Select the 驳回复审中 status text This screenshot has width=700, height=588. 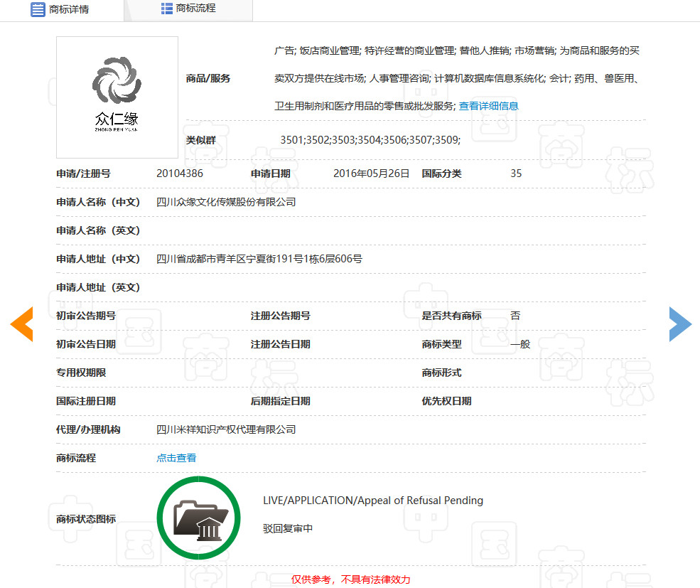click(x=288, y=528)
